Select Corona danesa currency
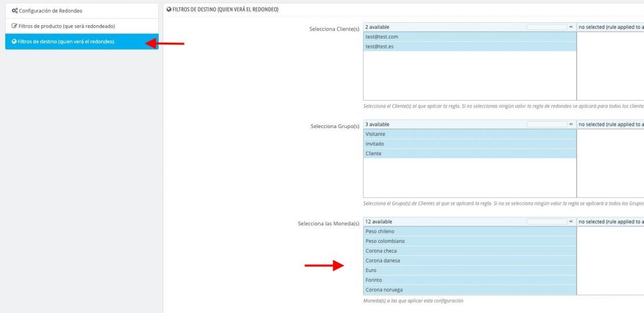This screenshot has width=644, height=313. pyautogui.click(x=470, y=260)
